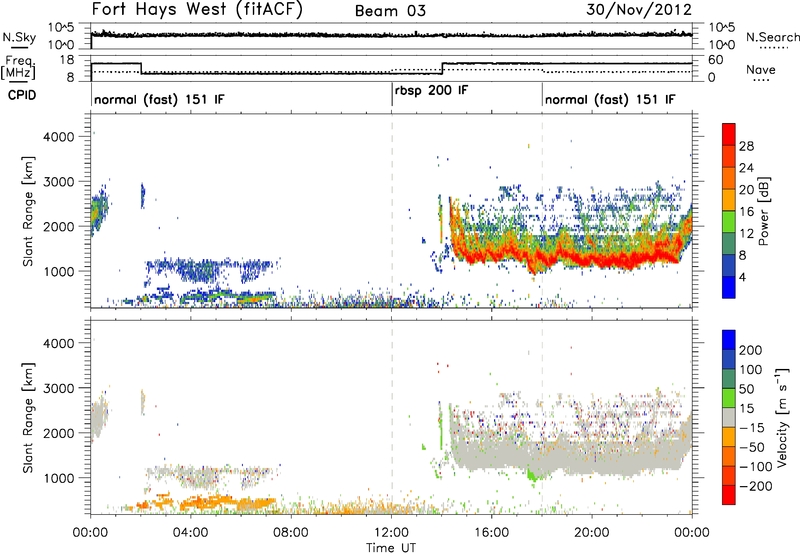Click the 'rbsp 200 IF' CPID label
This screenshot has width=800, height=554.
[x=431, y=91]
